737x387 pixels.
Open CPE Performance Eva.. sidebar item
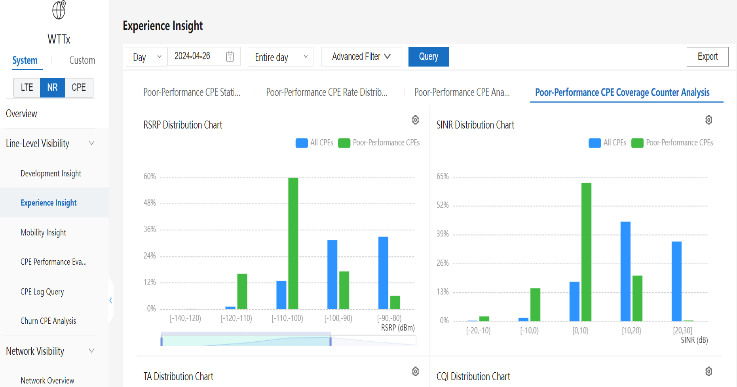53,262
